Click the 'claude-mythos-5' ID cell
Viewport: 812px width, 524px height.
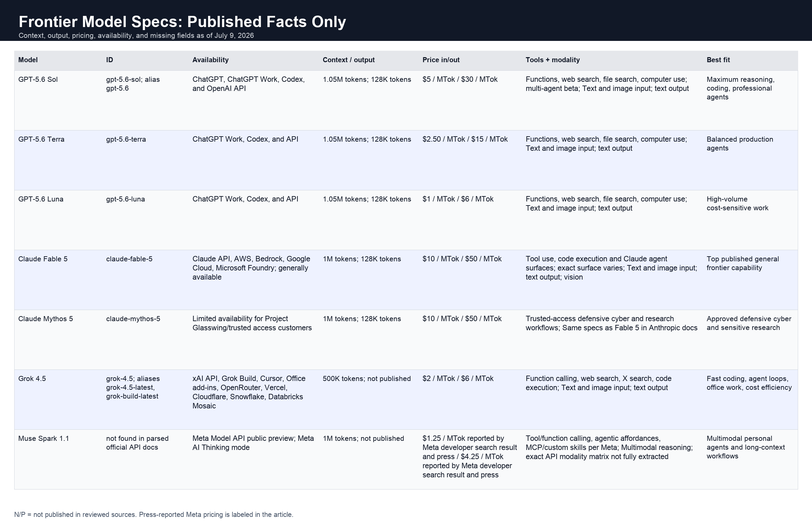coord(133,319)
